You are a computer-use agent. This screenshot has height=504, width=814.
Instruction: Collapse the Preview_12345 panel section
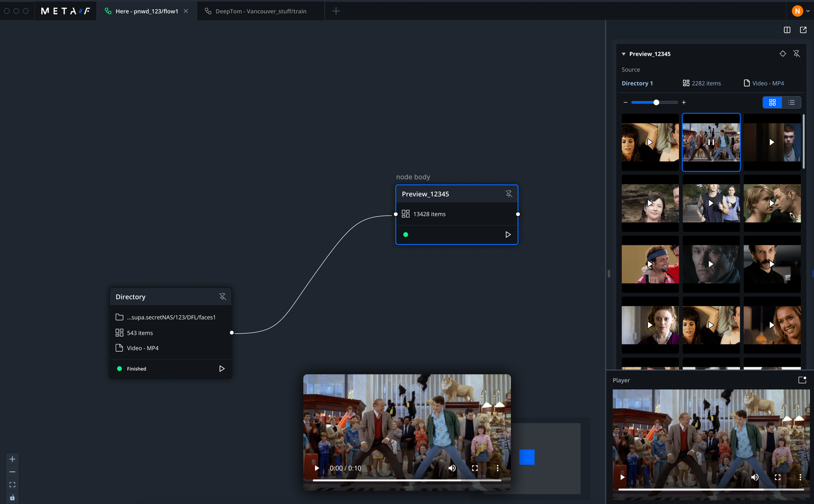point(624,54)
